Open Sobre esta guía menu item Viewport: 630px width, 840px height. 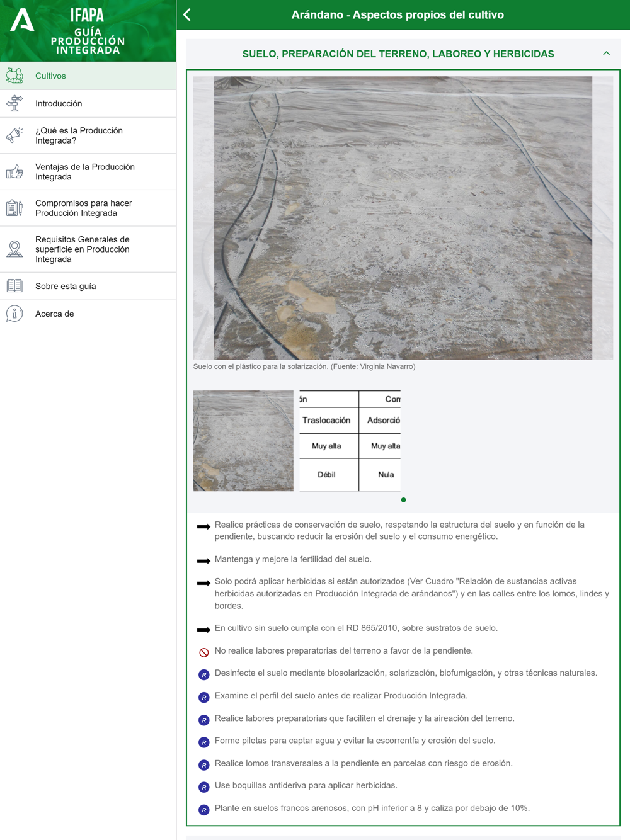click(x=88, y=286)
